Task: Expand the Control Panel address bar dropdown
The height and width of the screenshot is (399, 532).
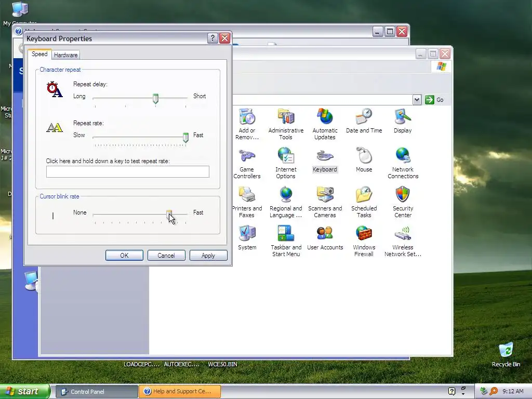Action: pos(417,100)
